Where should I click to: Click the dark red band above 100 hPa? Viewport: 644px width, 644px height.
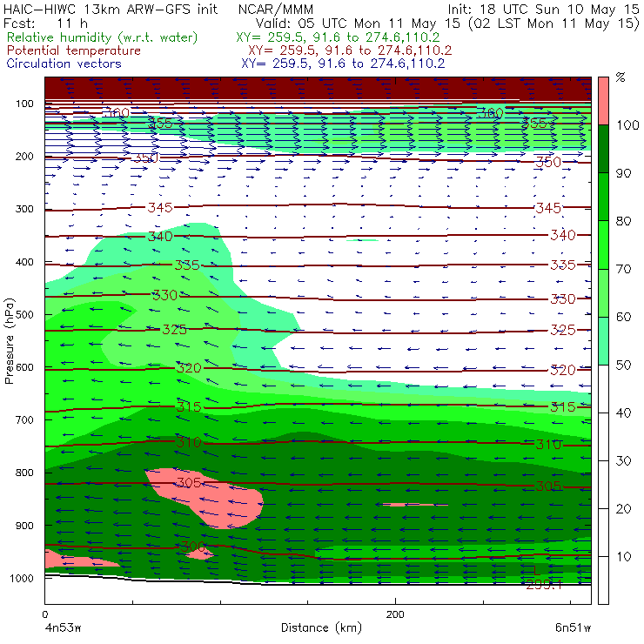pyautogui.click(x=318, y=88)
